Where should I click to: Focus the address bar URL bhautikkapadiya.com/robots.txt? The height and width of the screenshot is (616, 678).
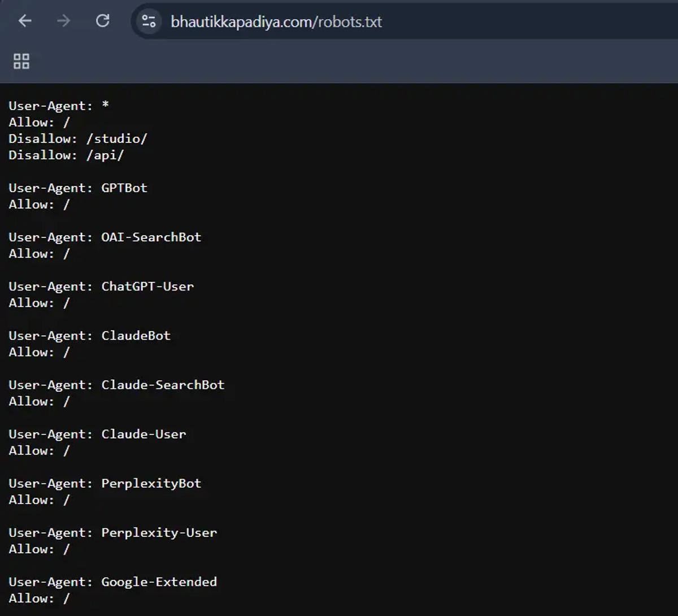(x=276, y=22)
